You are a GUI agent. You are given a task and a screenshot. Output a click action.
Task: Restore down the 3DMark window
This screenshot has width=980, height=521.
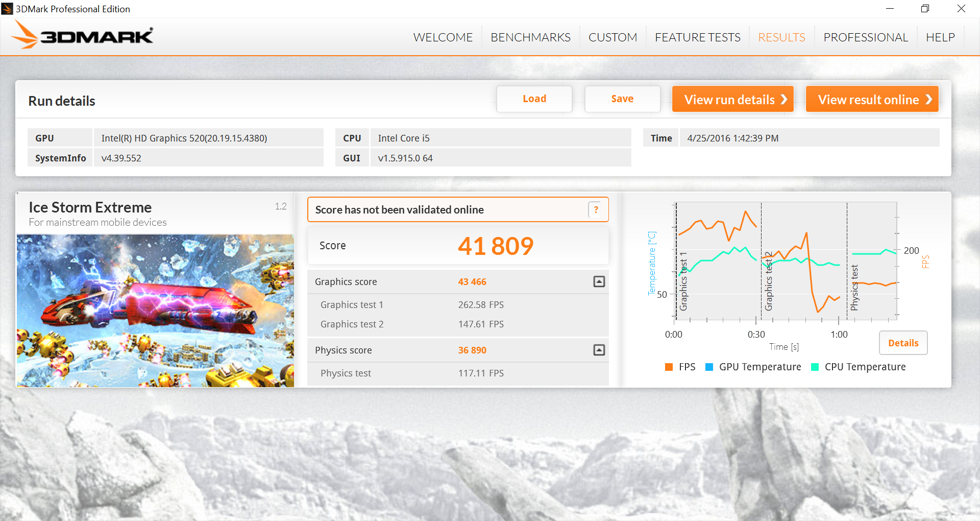click(925, 9)
